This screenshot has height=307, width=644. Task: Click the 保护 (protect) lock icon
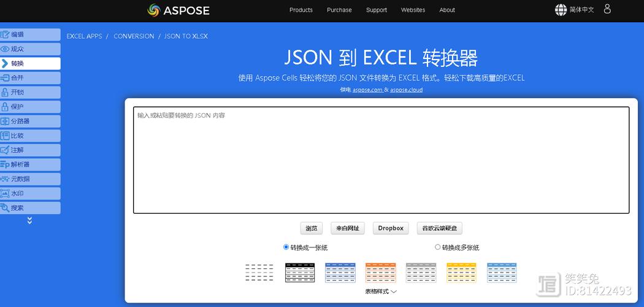(5, 107)
